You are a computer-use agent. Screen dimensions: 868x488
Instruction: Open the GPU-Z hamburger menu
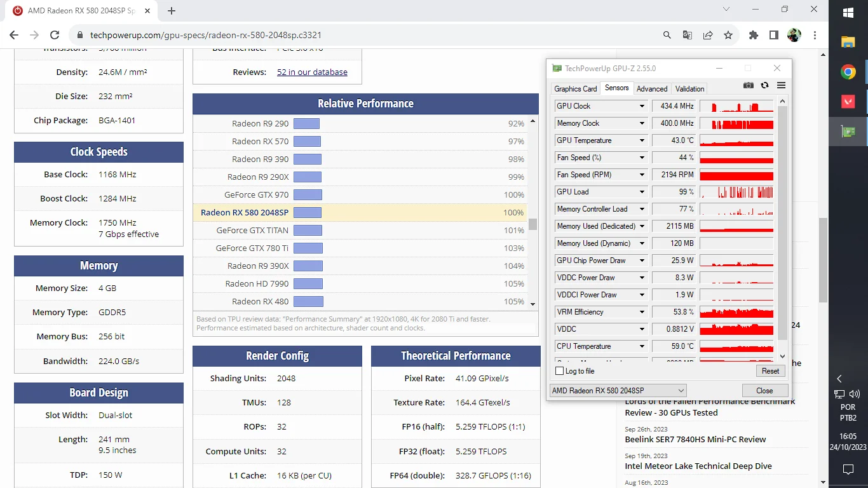782,86
